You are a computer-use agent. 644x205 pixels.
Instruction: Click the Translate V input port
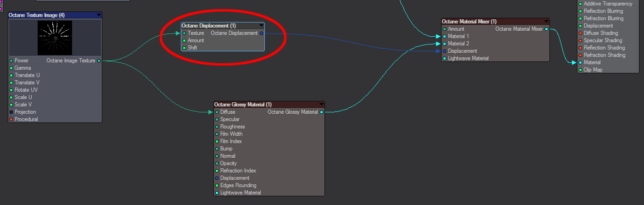point(11,83)
